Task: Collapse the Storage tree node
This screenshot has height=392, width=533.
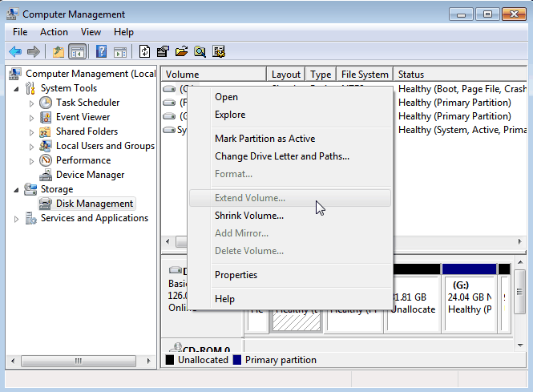Action: (x=16, y=190)
